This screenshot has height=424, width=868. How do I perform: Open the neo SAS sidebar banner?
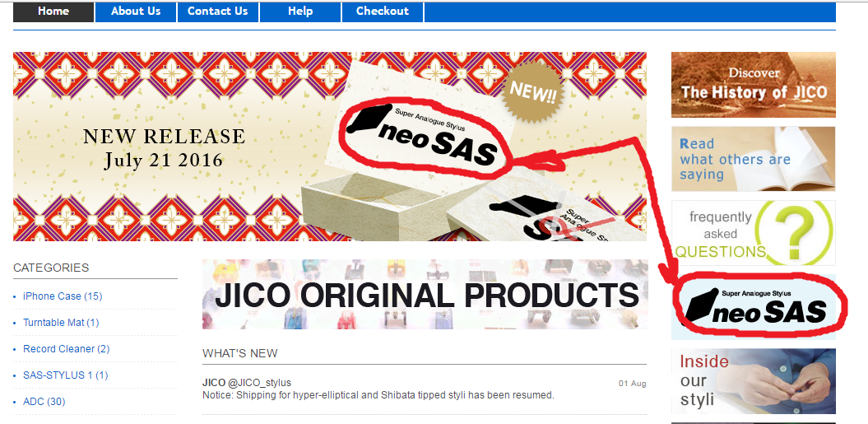coord(754,306)
